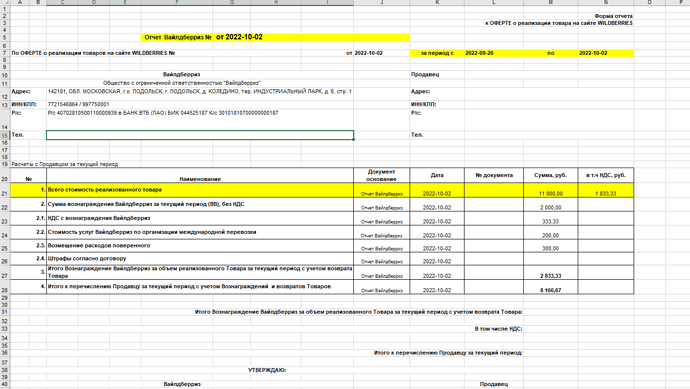Select the 'УТВЕРЖДАЮ:' cell
This screenshot has height=389, width=690.
[267, 370]
